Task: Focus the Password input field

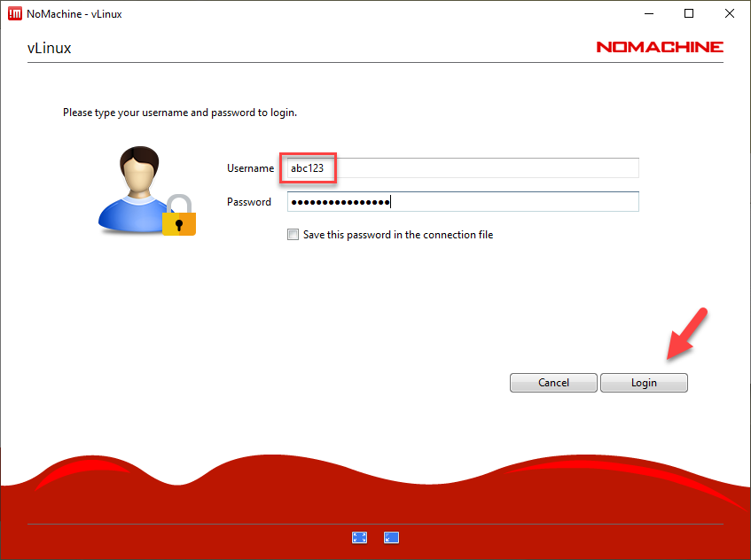Action: point(463,201)
